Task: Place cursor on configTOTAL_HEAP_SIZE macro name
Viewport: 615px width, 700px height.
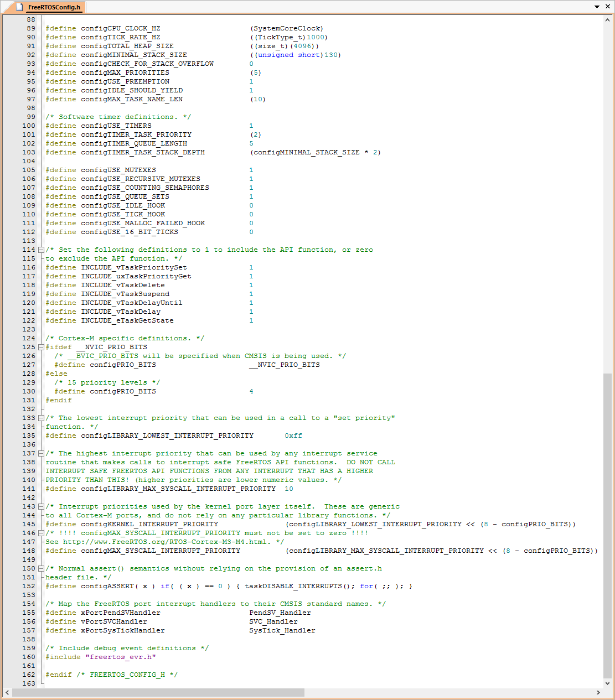Action: pos(127,46)
